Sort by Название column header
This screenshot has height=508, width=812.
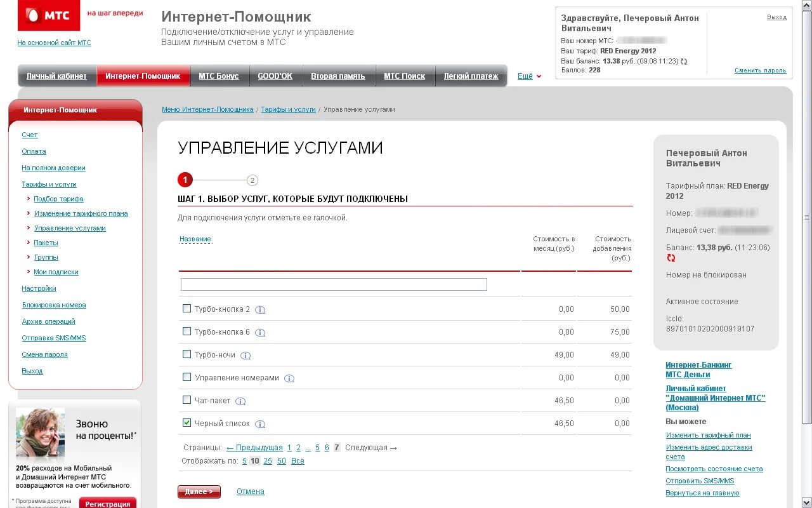click(195, 239)
